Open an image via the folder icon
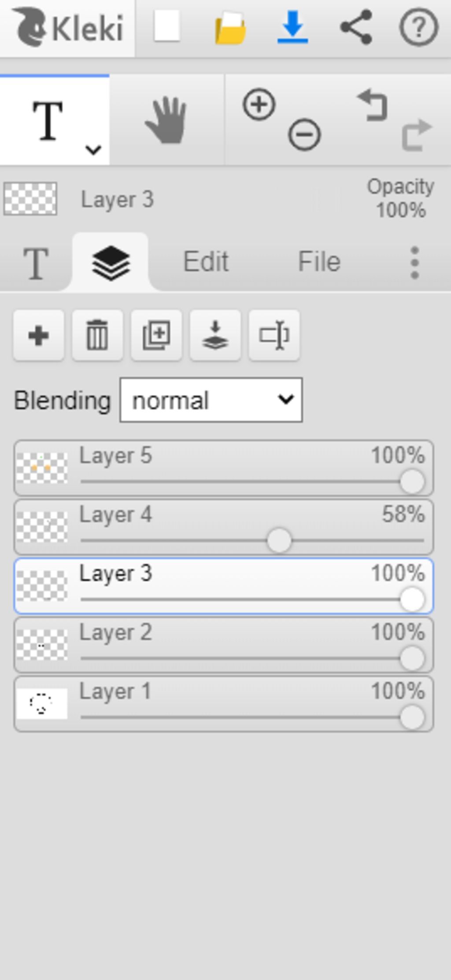The width and height of the screenshot is (451, 980). point(230,29)
